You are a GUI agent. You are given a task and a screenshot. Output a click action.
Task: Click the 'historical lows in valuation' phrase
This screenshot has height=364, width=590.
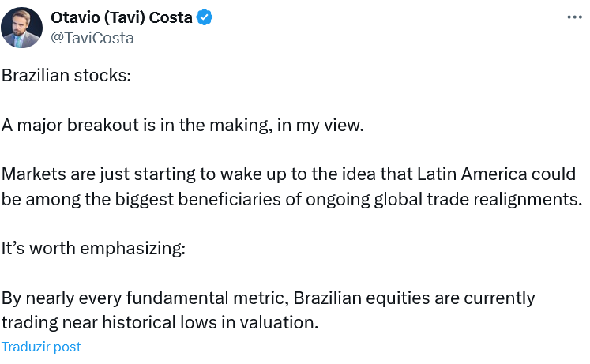tap(210, 323)
